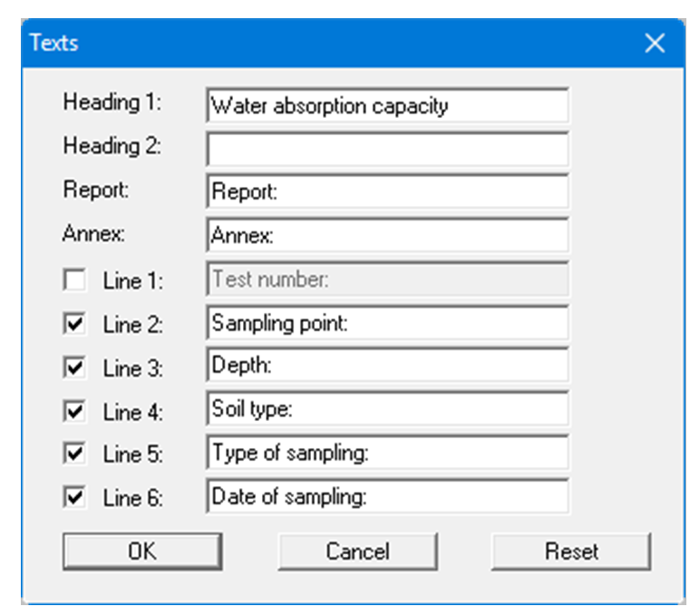The width and height of the screenshot is (700, 616).
Task: Close the Texts dialog window
Action: tap(655, 43)
